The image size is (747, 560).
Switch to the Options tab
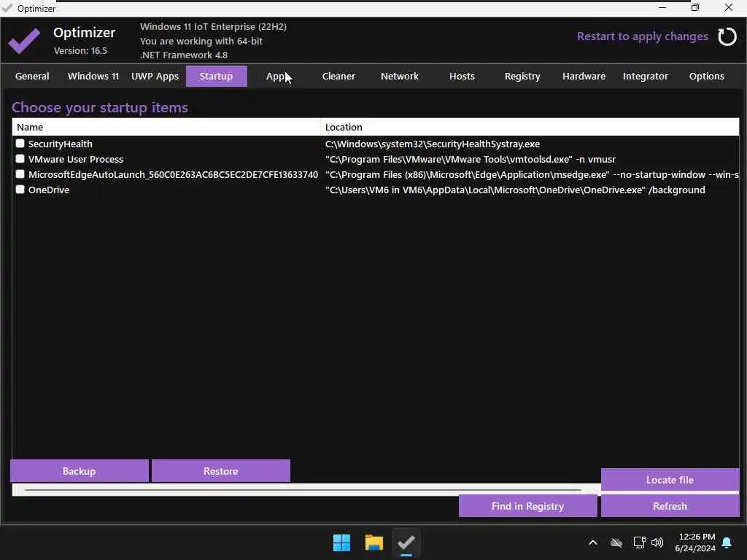[x=706, y=76]
